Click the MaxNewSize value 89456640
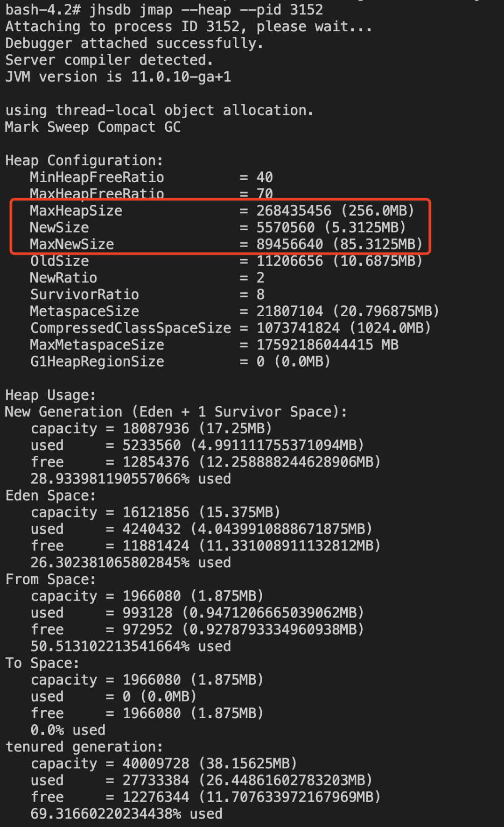504x827 pixels. (x=289, y=244)
